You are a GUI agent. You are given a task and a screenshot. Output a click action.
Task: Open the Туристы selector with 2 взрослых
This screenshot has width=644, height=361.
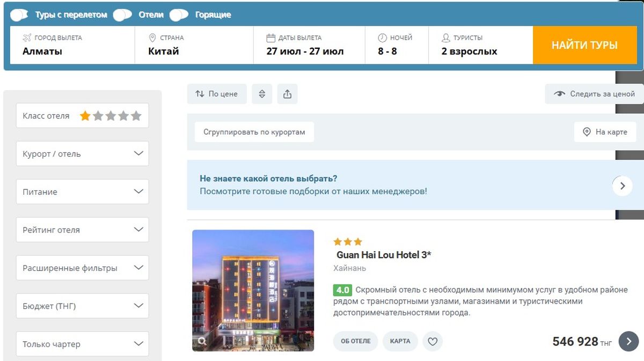point(480,45)
